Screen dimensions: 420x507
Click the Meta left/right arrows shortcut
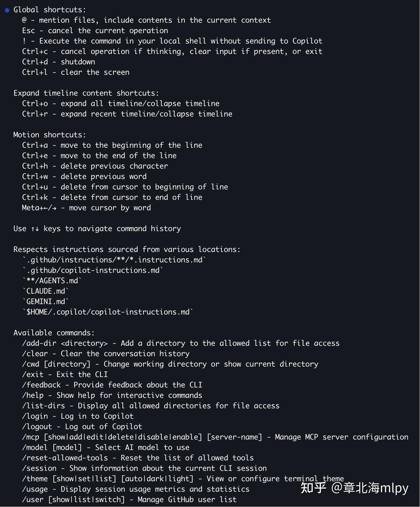(39, 208)
